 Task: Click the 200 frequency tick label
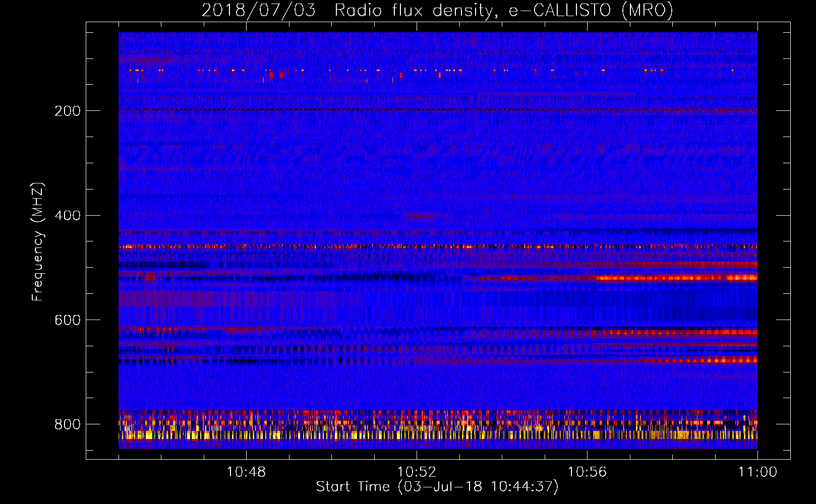(x=68, y=111)
